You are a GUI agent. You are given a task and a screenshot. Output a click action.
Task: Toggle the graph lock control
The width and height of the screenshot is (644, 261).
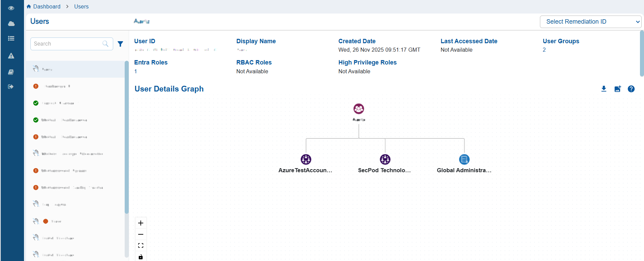tap(141, 257)
